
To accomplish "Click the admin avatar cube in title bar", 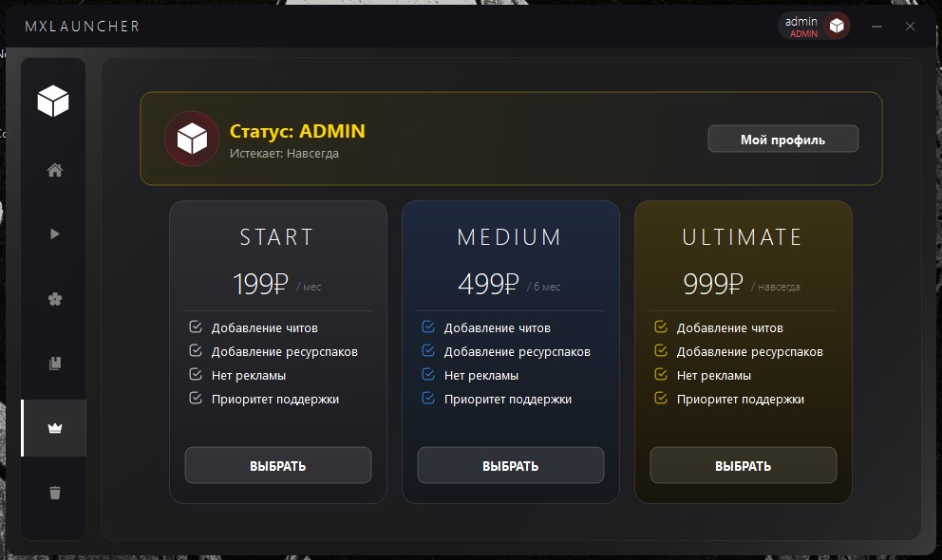I will coord(837,27).
